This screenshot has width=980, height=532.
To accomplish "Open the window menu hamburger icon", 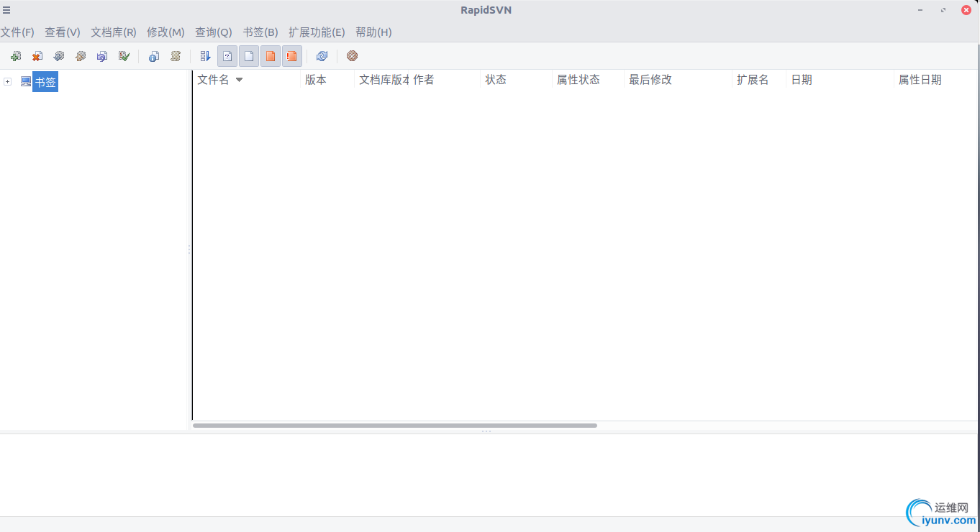I will coord(6,10).
